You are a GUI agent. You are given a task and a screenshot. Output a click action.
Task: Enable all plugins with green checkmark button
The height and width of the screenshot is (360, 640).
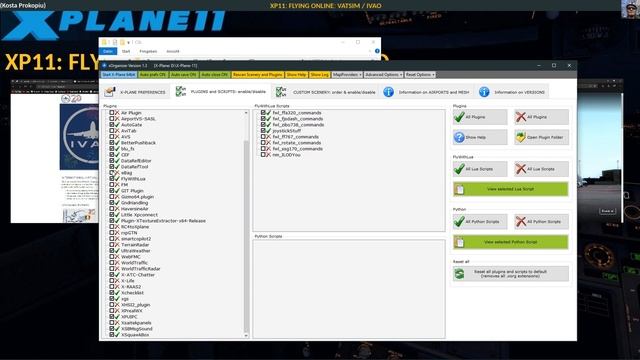480,117
